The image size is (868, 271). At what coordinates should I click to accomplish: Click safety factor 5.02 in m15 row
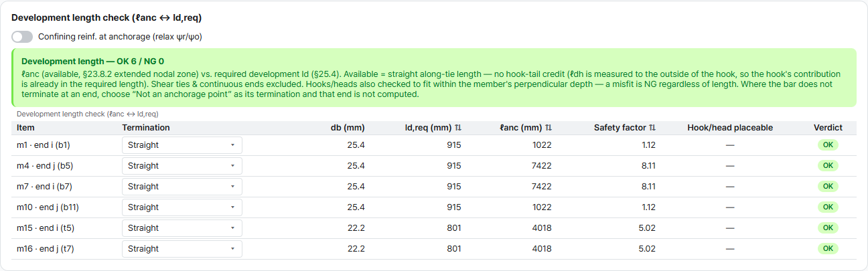coord(647,228)
